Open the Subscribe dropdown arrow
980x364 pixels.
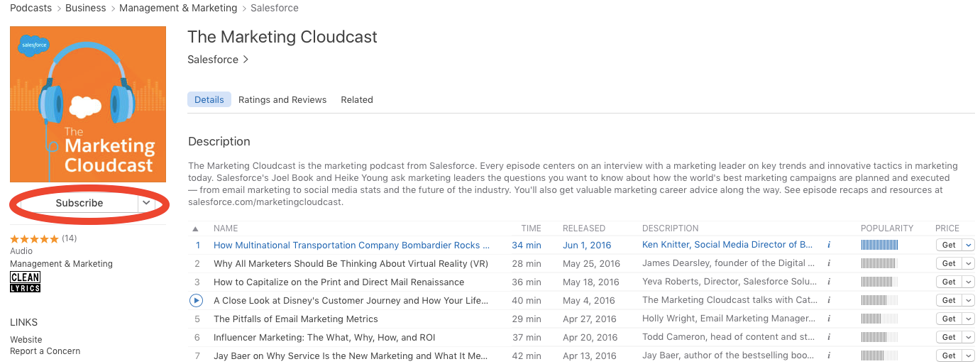[x=146, y=203]
